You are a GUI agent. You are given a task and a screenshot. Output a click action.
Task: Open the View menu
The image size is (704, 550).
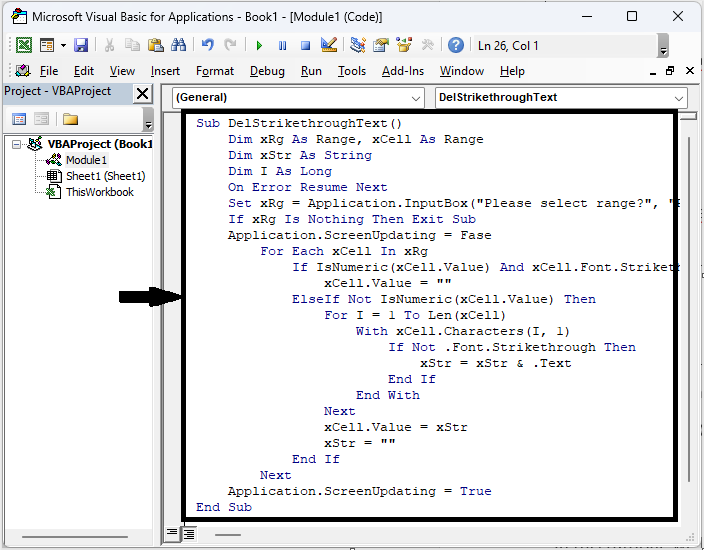[122, 71]
